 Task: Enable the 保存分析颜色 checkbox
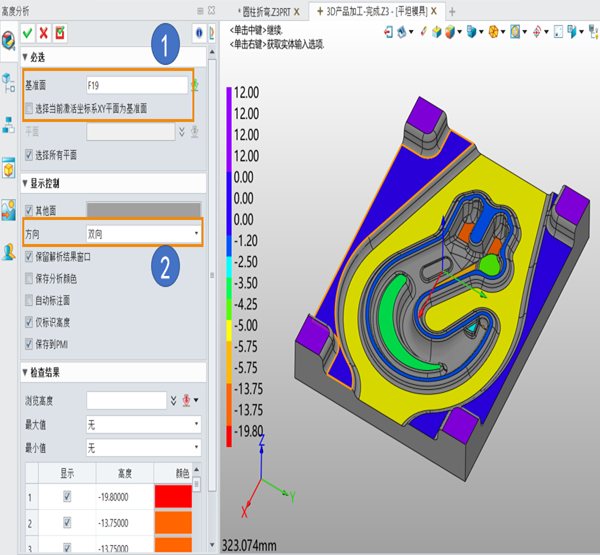point(29,278)
